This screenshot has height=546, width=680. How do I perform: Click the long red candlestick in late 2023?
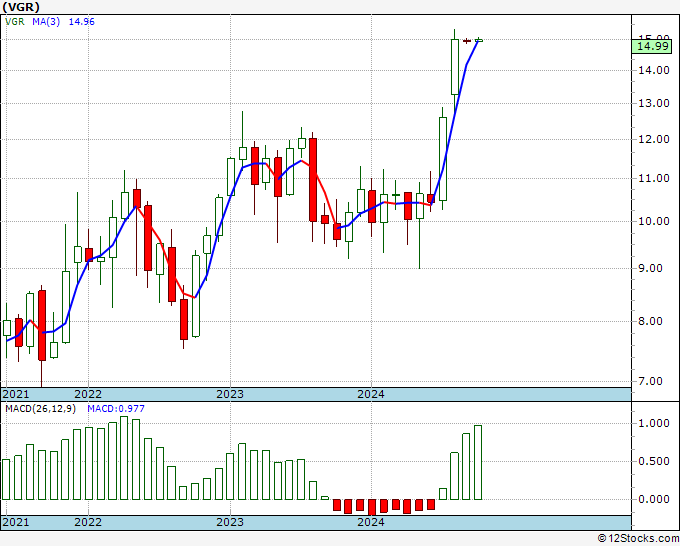point(313,180)
